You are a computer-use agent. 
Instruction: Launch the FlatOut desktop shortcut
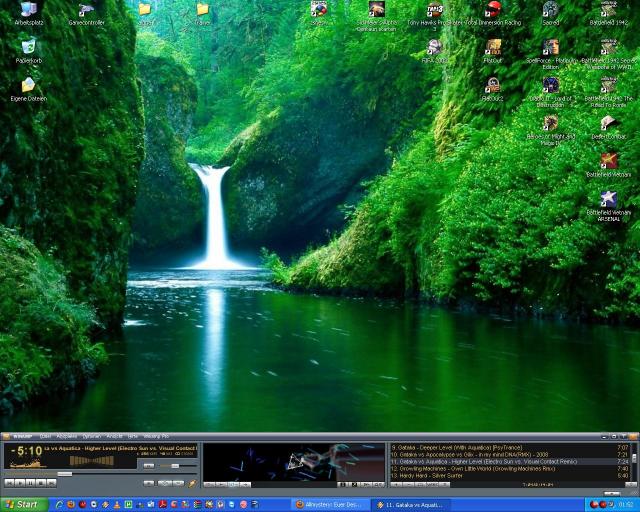point(492,48)
